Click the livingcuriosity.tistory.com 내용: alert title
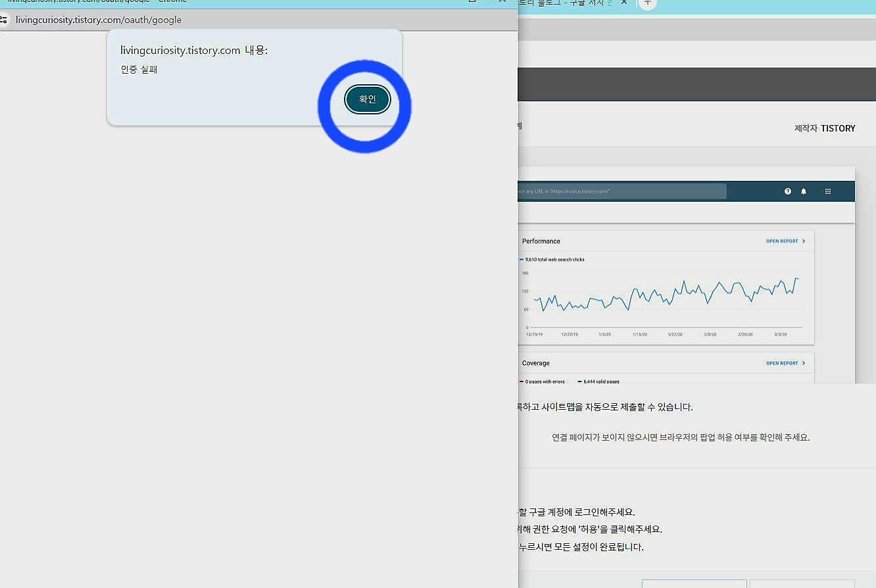This screenshot has height=588, width=876. click(x=194, y=51)
